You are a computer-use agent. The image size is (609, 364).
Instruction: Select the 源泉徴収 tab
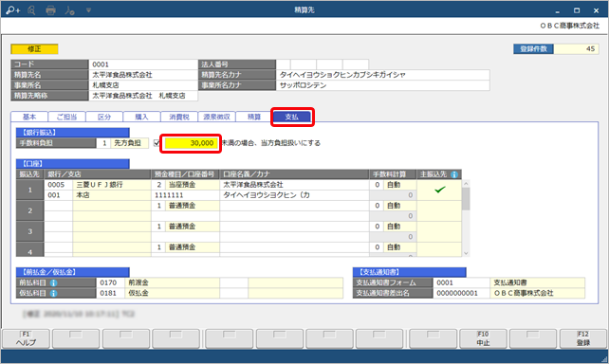pos(216,117)
